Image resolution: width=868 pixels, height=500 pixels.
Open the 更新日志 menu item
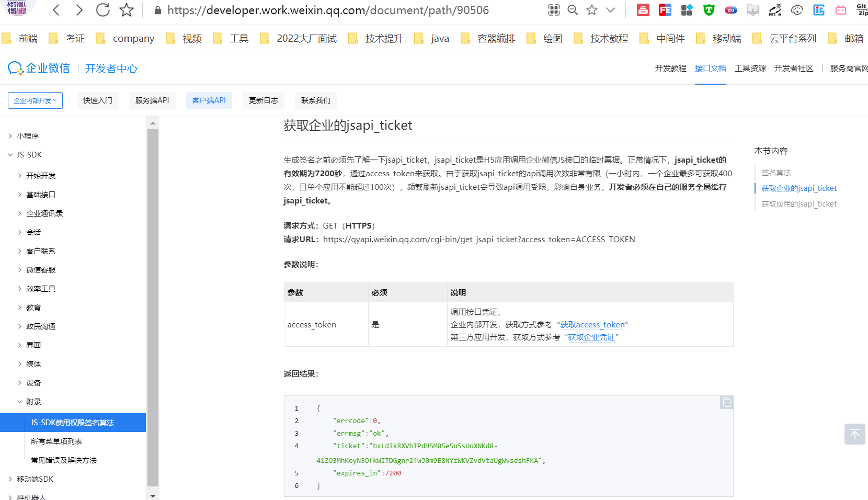pyautogui.click(x=263, y=100)
